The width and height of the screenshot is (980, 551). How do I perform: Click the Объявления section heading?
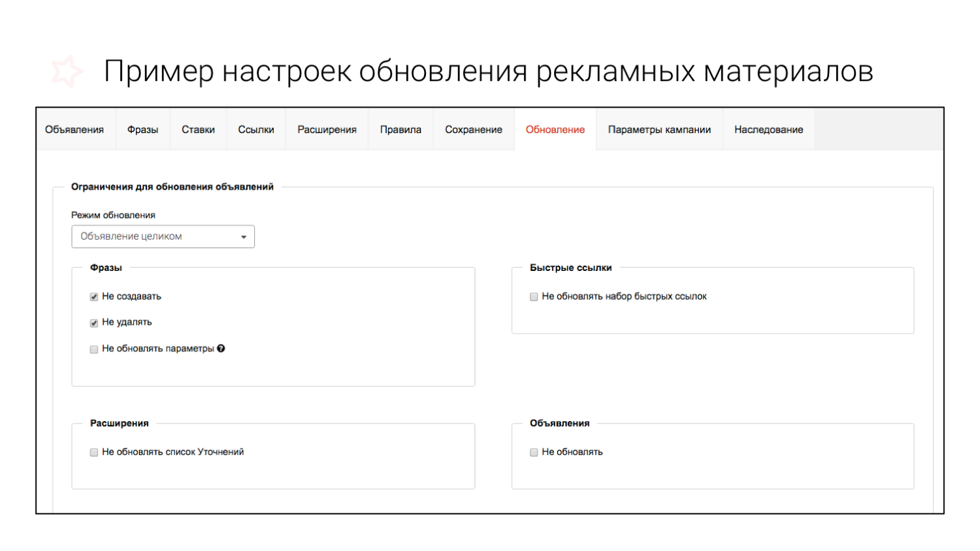pos(560,423)
